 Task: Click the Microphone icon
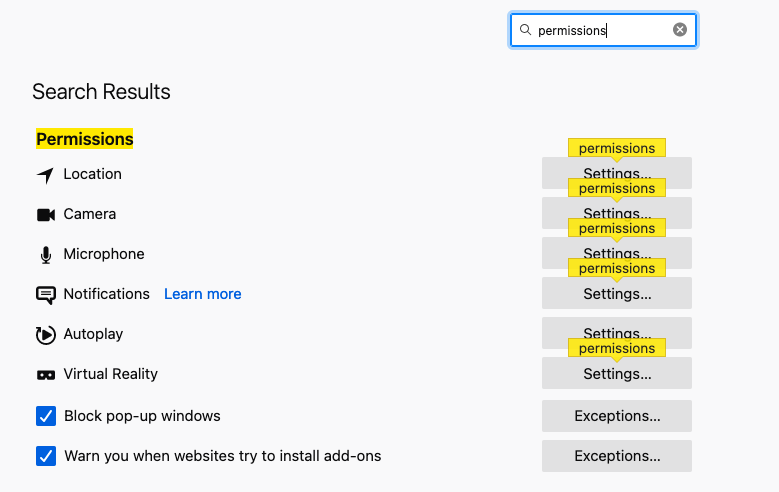[x=46, y=255]
